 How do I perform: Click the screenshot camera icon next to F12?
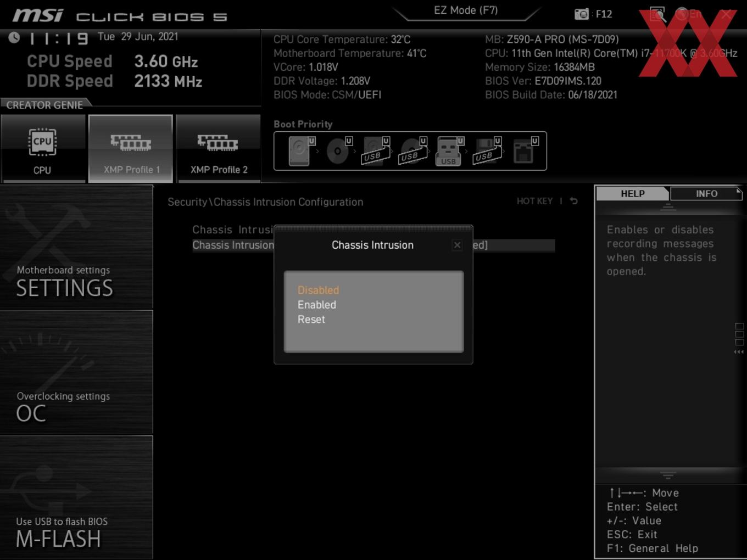582,14
